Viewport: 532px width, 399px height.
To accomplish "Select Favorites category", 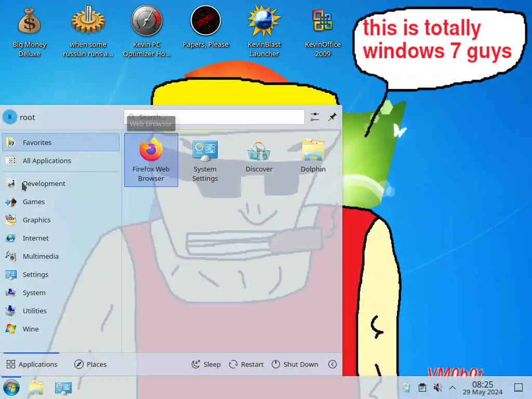I will tap(61, 142).
